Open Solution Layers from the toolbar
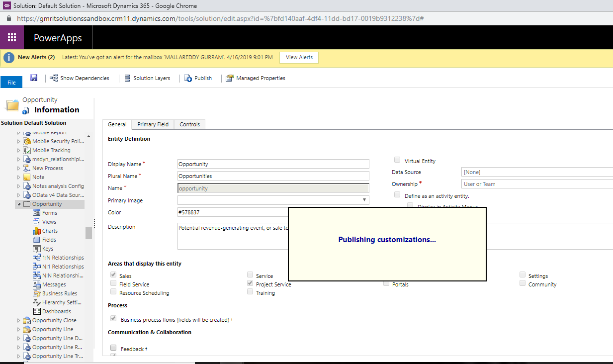The image size is (613, 364). [x=147, y=78]
